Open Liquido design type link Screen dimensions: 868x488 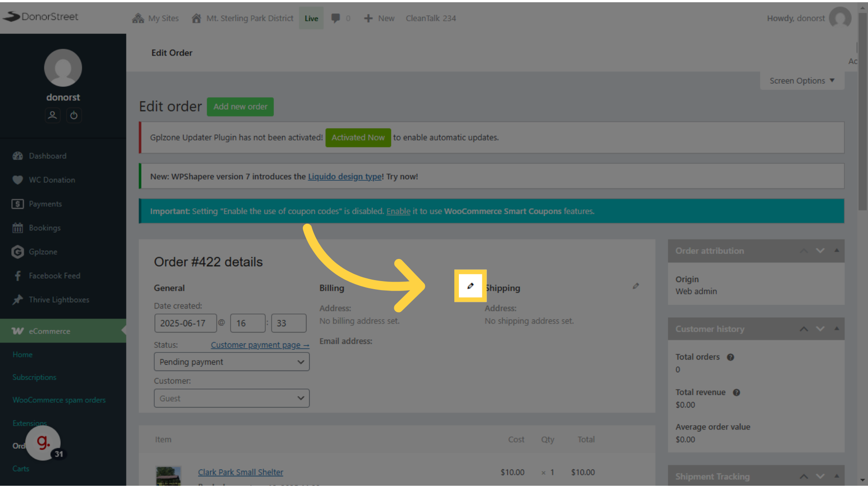tap(344, 177)
